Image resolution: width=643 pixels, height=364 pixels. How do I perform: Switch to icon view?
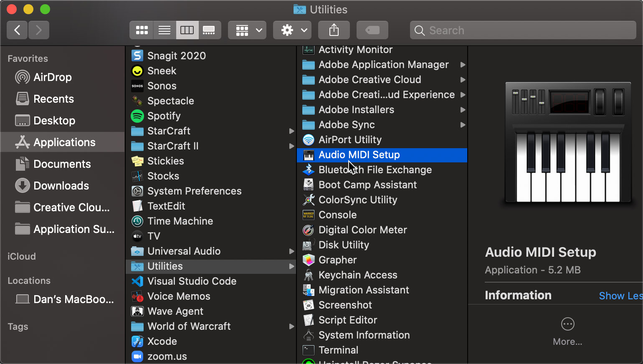click(x=142, y=30)
